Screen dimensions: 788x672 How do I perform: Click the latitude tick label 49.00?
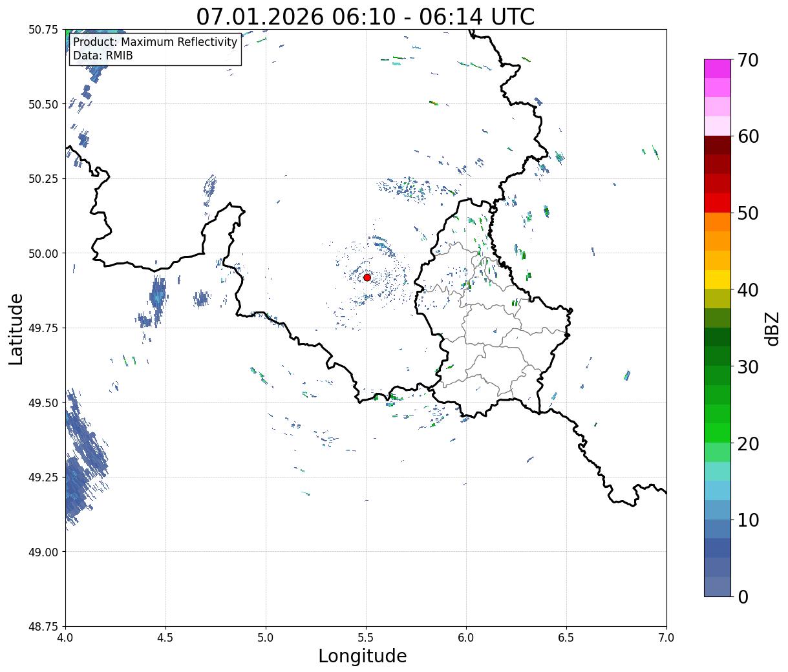point(43,552)
